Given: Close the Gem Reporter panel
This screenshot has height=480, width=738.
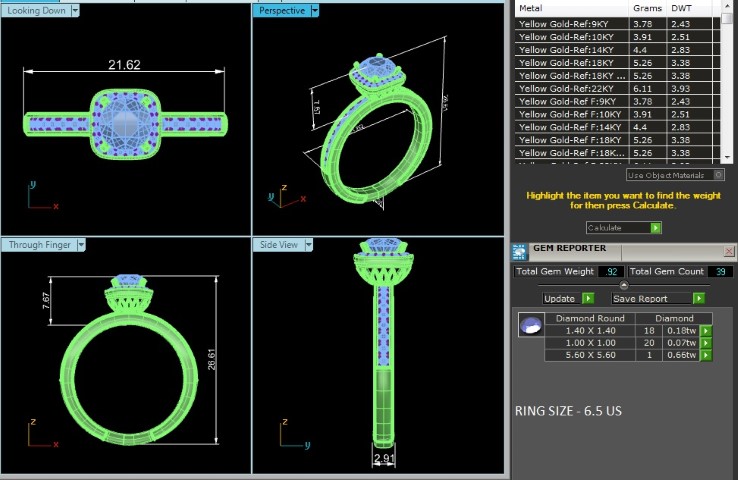Looking at the screenshot, I should tap(728, 251).
